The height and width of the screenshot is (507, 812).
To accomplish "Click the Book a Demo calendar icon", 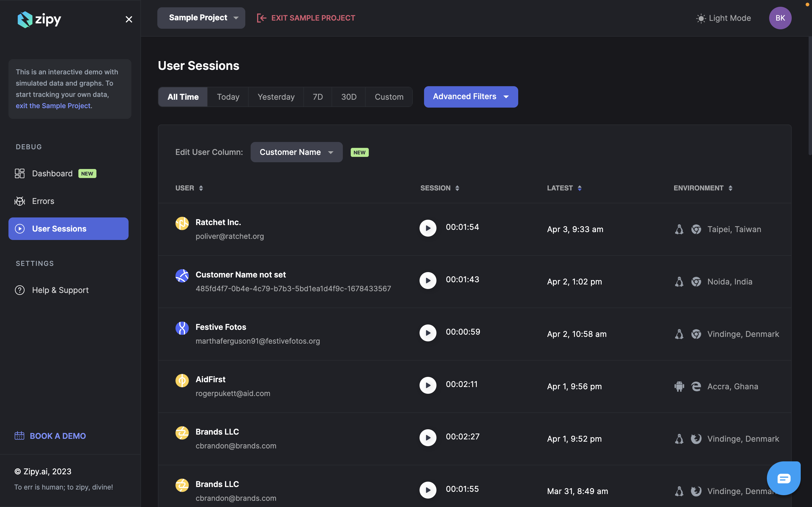I will coord(19,435).
